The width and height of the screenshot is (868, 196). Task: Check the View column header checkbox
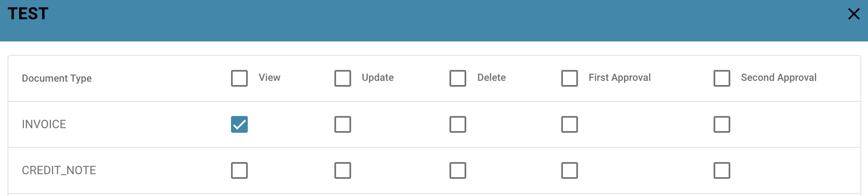pyautogui.click(x=239, y=78)
